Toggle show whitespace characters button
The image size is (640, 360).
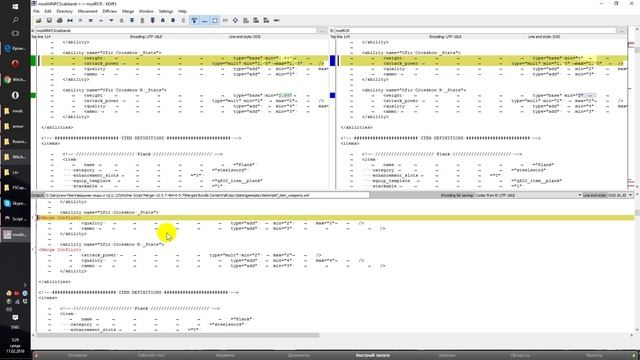[204, 20]
